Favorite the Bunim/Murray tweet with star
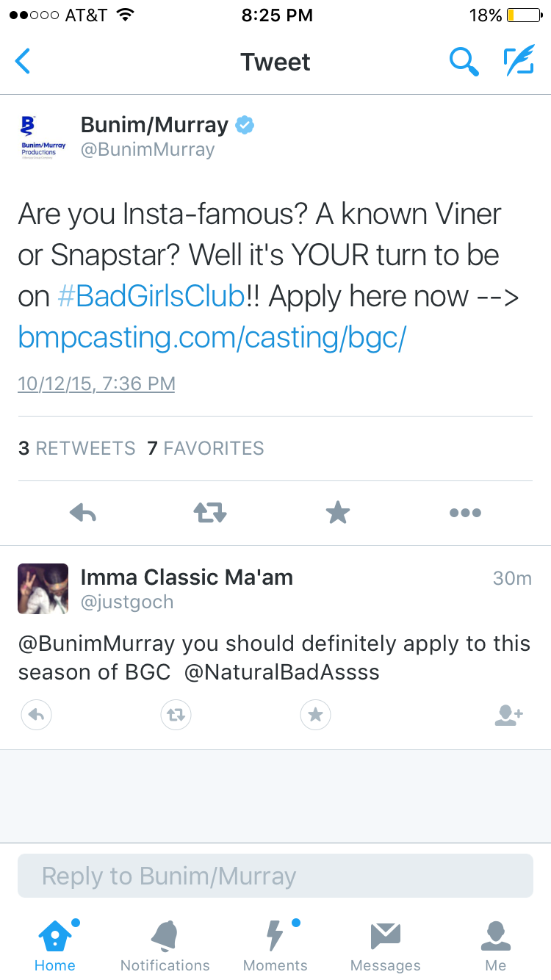This screenshot has height=980, width=551. [338, 513]
